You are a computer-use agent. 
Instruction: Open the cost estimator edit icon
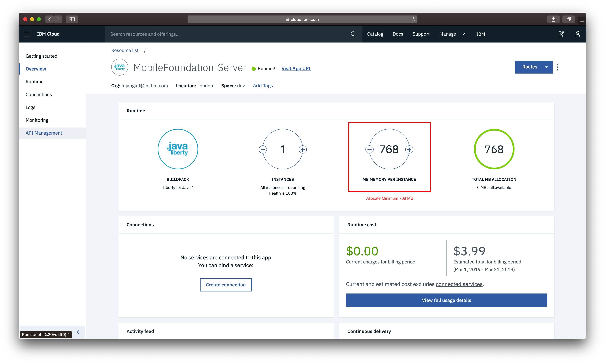(561, 34)
